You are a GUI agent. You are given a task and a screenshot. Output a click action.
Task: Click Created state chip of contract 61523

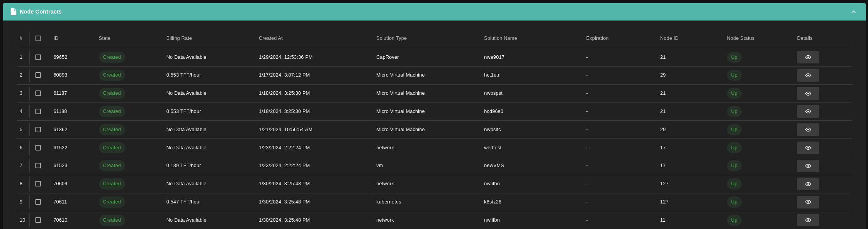pos(112,166)
